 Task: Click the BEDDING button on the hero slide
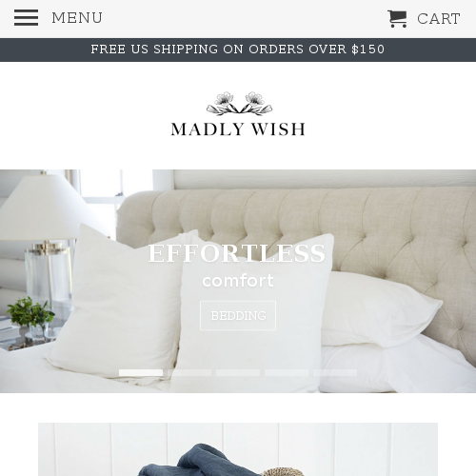(x=238, y=315)
